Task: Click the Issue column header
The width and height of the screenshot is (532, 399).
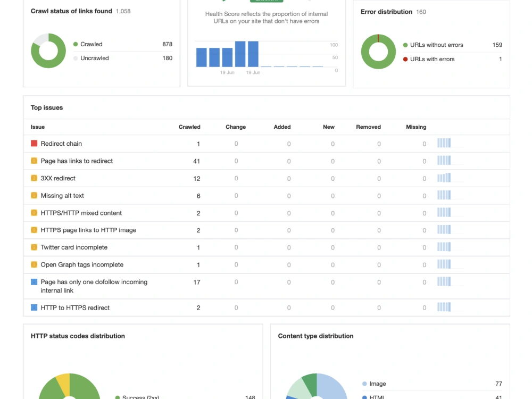Action: point(38,127)
